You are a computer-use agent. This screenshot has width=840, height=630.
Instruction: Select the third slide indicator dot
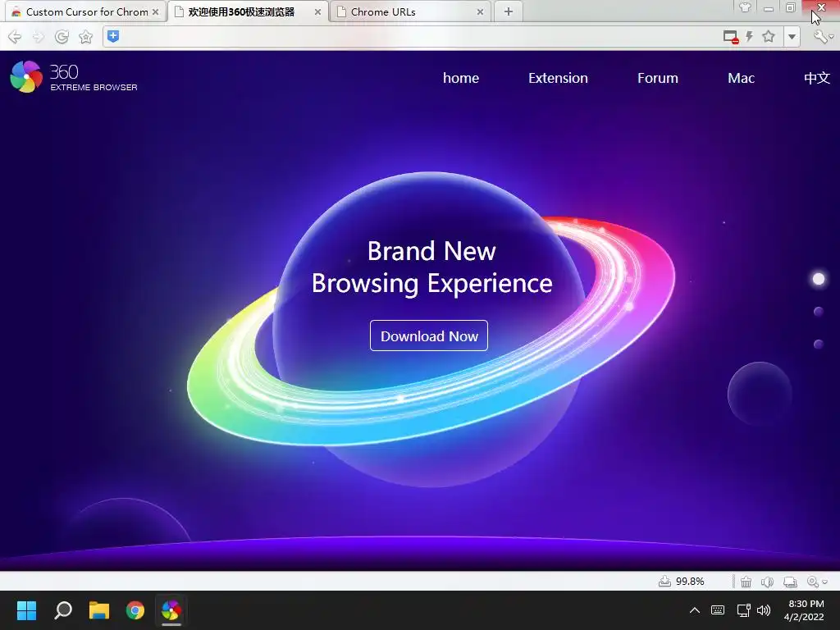[x=819, y=344]
